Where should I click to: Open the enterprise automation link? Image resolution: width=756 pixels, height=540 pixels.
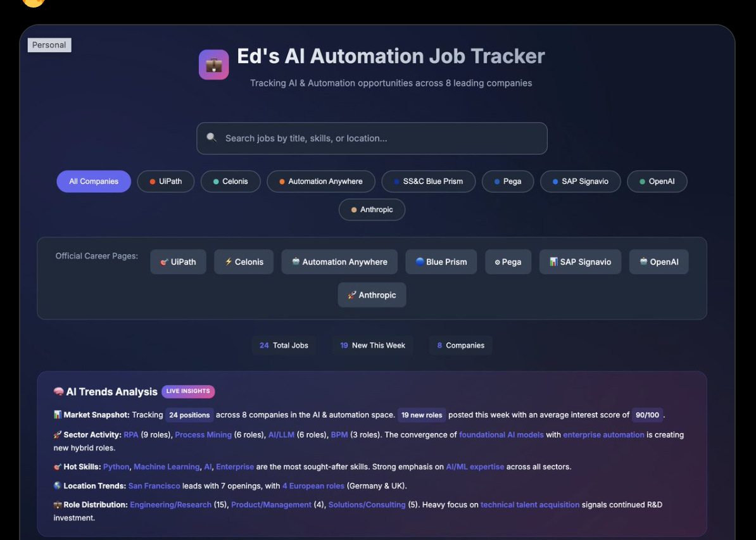[x=603, y=434]
